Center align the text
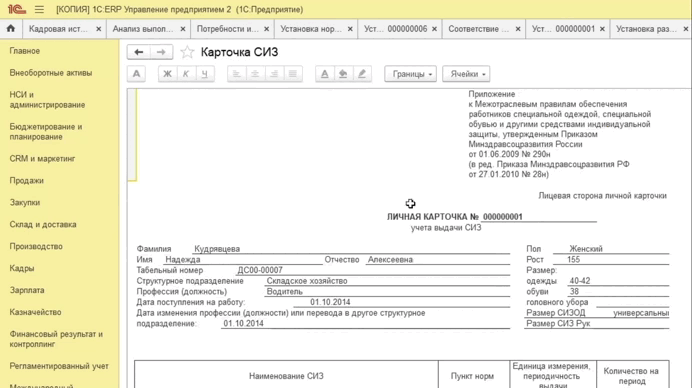The width and height of the screenshot is (692, 388). click(255, 74)
